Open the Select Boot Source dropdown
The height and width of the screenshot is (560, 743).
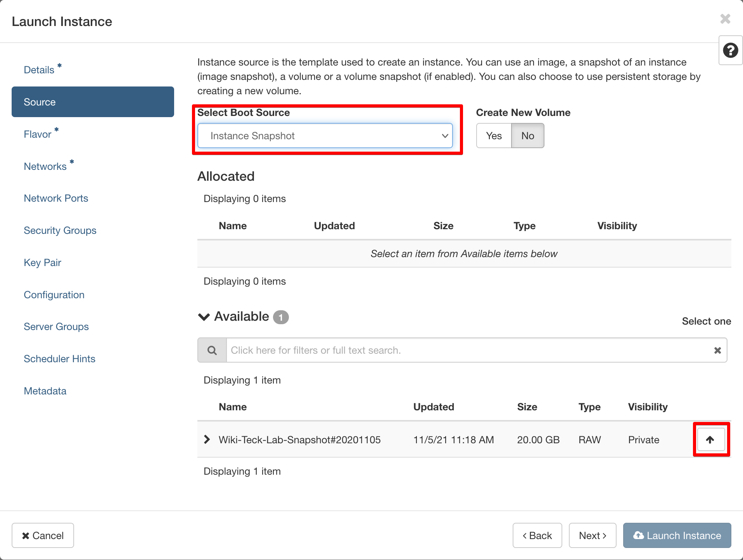pyautogui.click(x=325, y=136)
